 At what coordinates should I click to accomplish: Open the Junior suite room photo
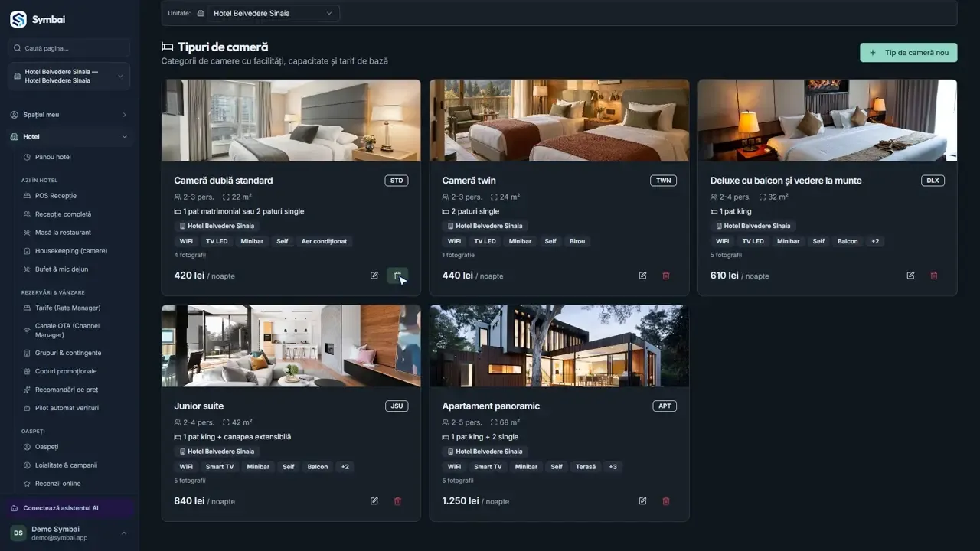point(291,346)
